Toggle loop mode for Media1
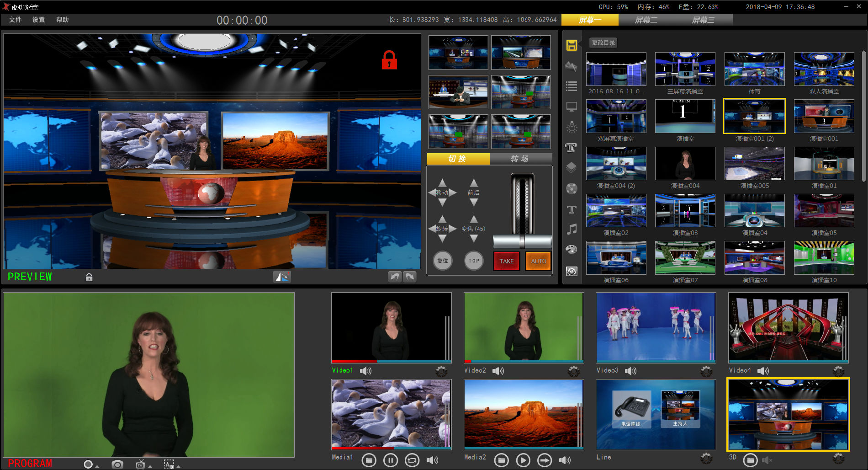Image resolution: width=868 pixels, height=470 pixels. point(412,460)
